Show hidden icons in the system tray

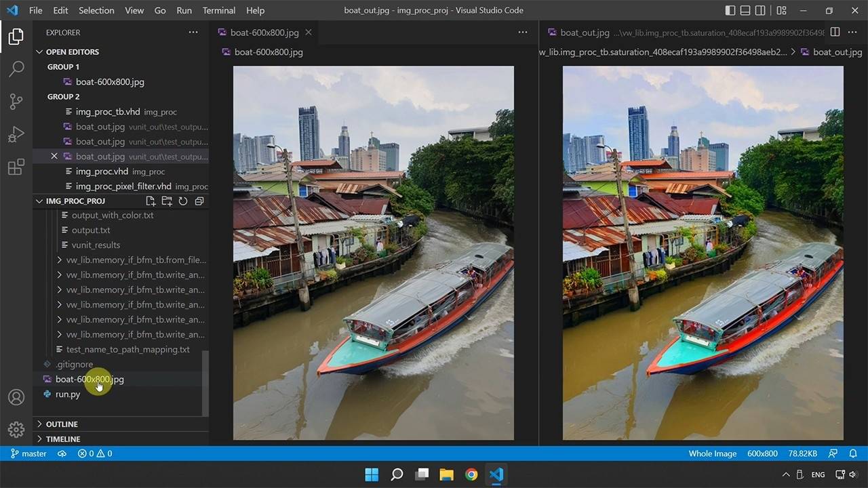coord(786,474)
